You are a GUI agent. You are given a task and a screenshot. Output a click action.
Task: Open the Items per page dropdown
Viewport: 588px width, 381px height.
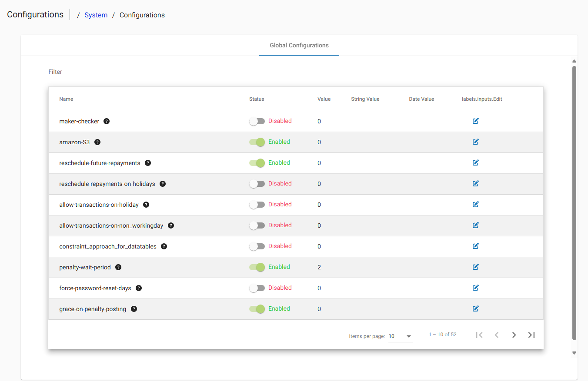(x=400, y=336)
